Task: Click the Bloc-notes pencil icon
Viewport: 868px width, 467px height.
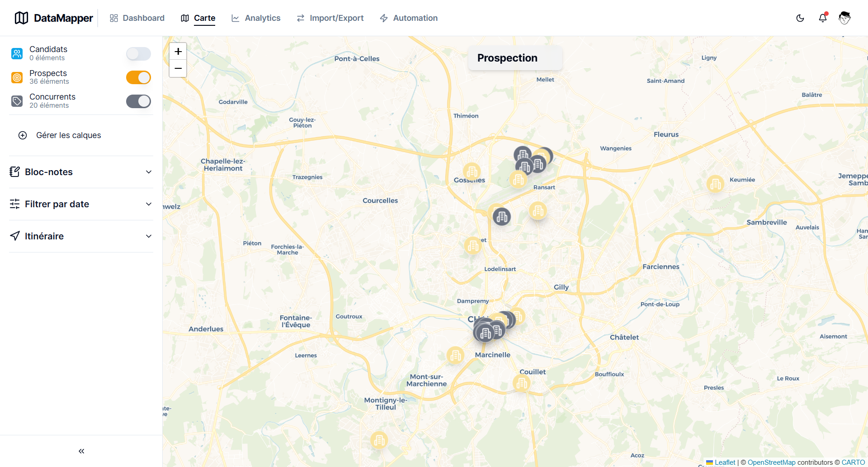Action: click(15, 172)
